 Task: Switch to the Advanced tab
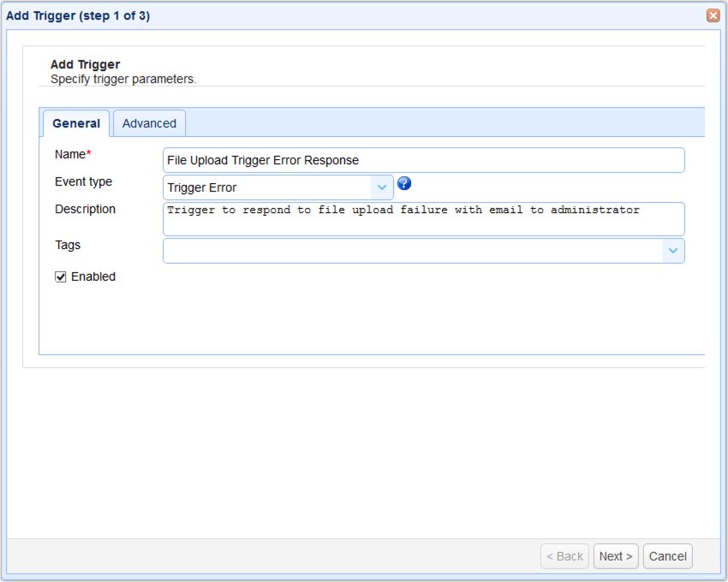tap(149, 123)
